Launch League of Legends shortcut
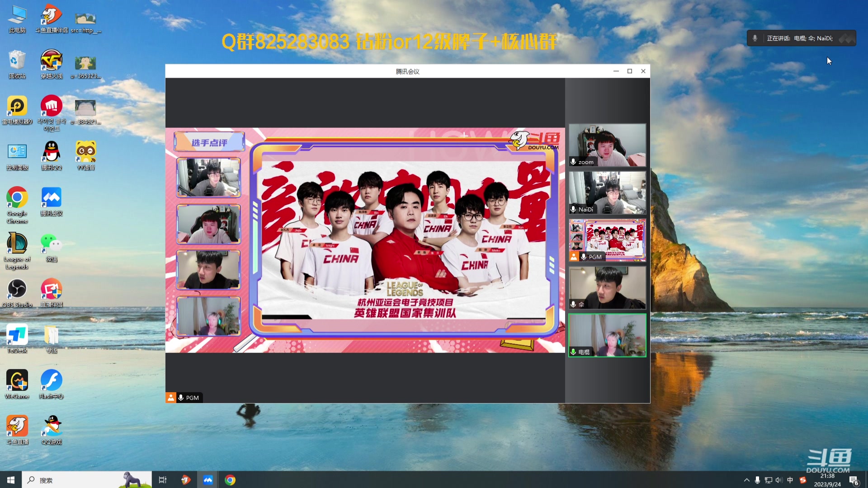868x488 pixels. [x=17, y=250]
